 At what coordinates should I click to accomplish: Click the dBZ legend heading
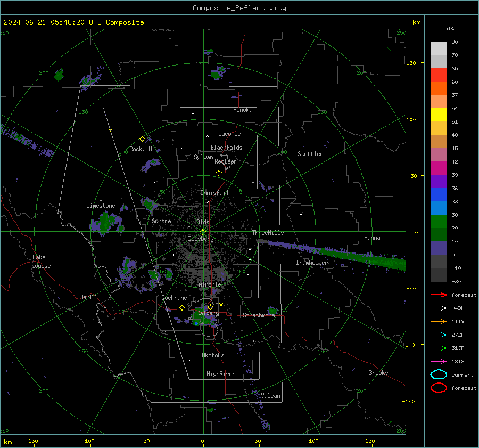pyautogui.click(x=451, y=28)
